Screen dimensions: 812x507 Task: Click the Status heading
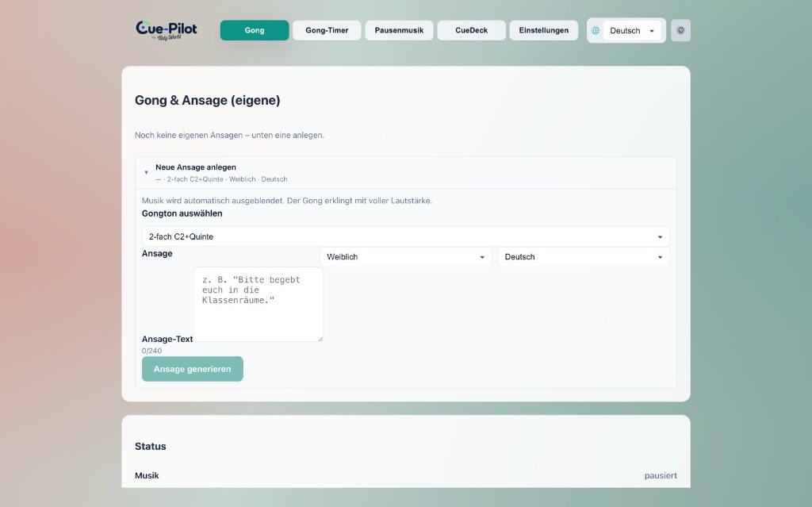[150, 447]
